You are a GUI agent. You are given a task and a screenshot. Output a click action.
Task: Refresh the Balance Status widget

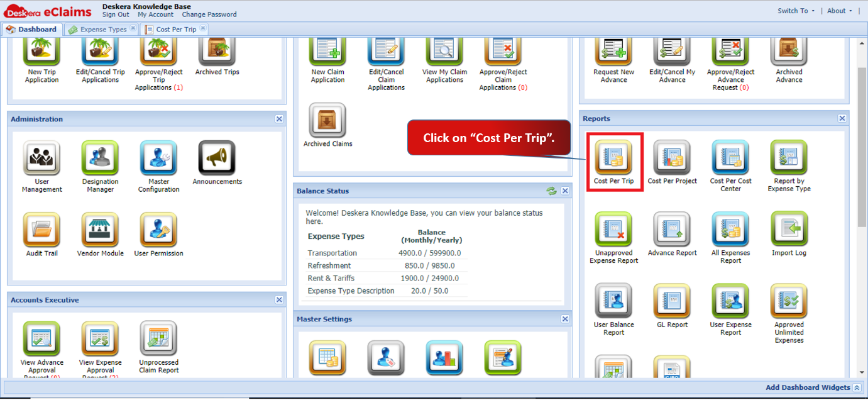click(552, 191)
